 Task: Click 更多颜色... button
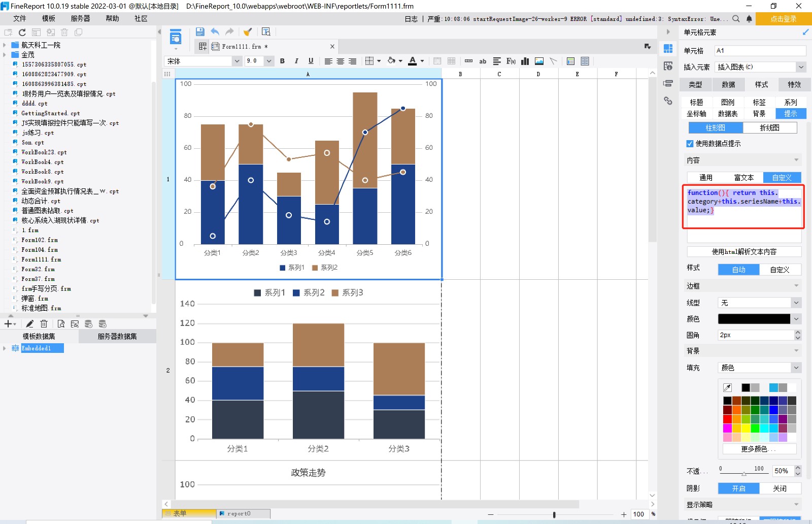click(759, 449)
